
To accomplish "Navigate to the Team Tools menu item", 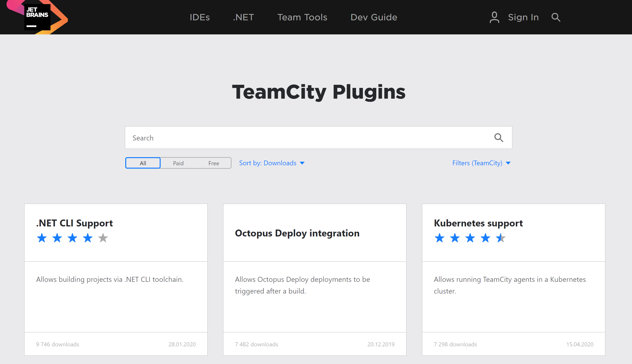I will pyautogui.click(x=303, y=17).
